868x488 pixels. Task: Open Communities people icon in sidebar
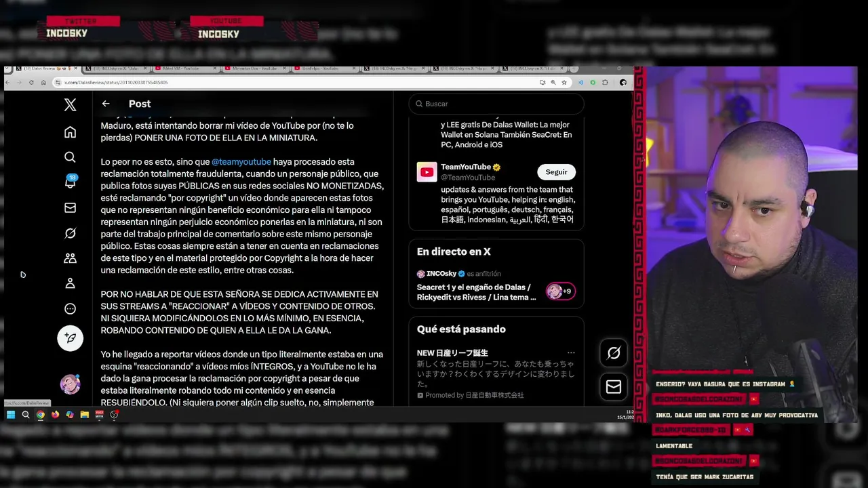coord(70,258)
